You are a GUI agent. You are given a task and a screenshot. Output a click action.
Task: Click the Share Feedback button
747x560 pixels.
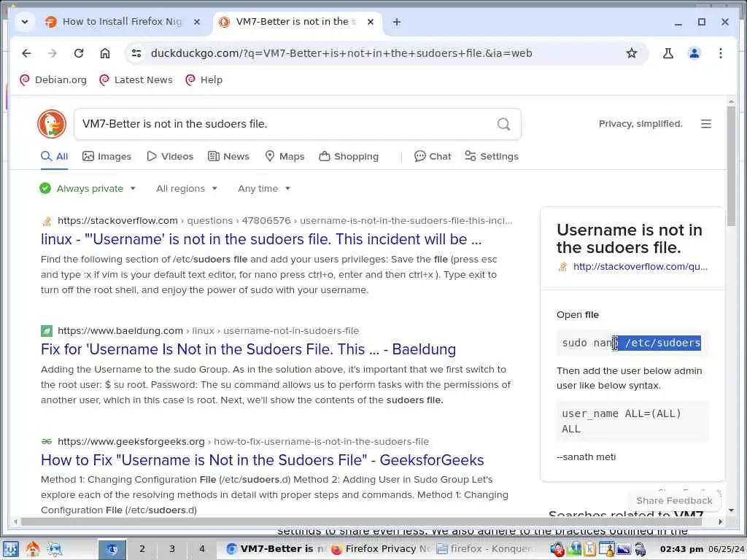[674, 500]
